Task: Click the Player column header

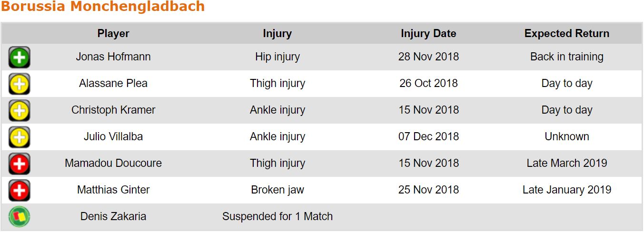Action: pyautogui.click(x=113, y=33)
